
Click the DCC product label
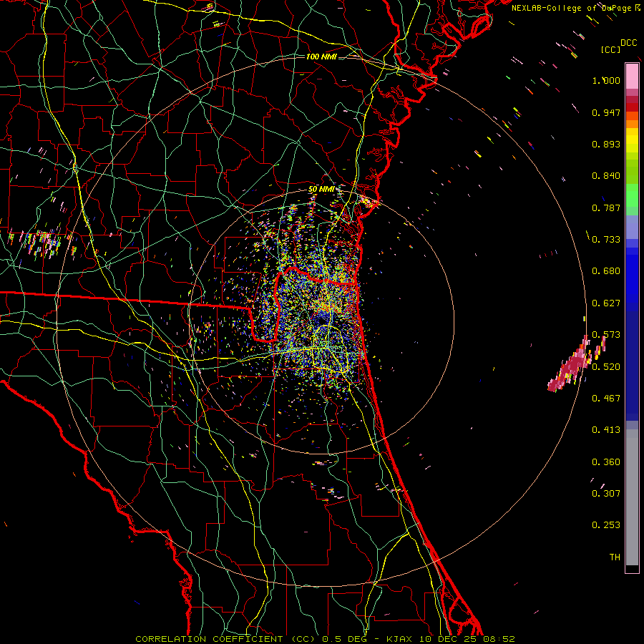click(x=628, y=43)
